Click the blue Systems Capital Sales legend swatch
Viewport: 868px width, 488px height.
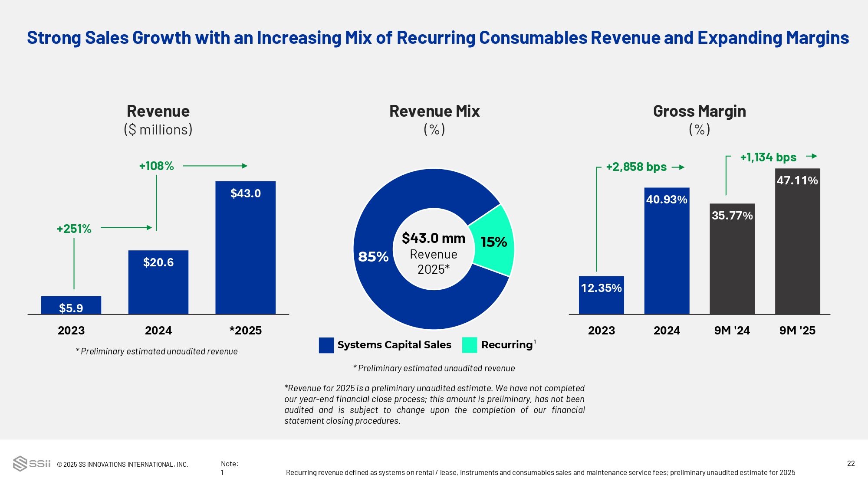coord(326,345)
